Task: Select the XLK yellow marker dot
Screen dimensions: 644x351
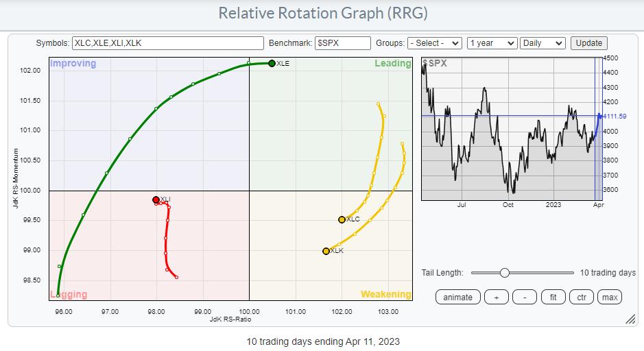Action: pyautogui.click(x=326, y=252)
